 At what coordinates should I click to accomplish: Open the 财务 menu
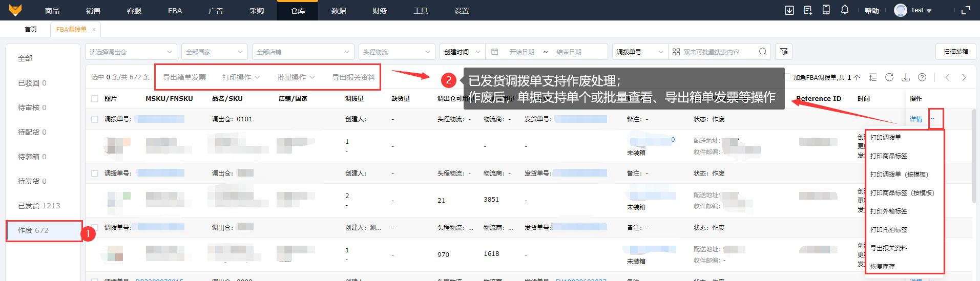click(x=380, y=10)
